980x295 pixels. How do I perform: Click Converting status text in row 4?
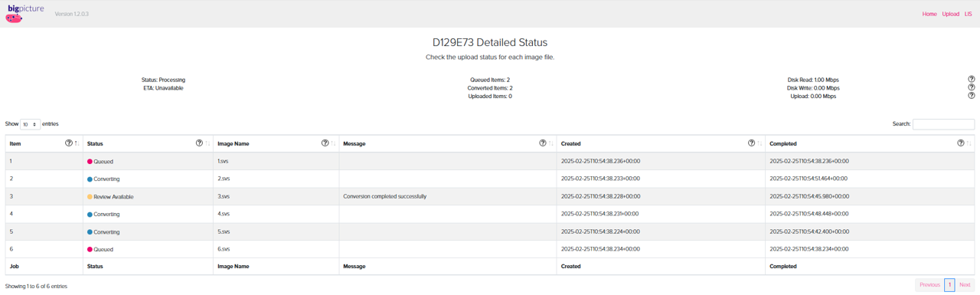(x=106, y=215)
